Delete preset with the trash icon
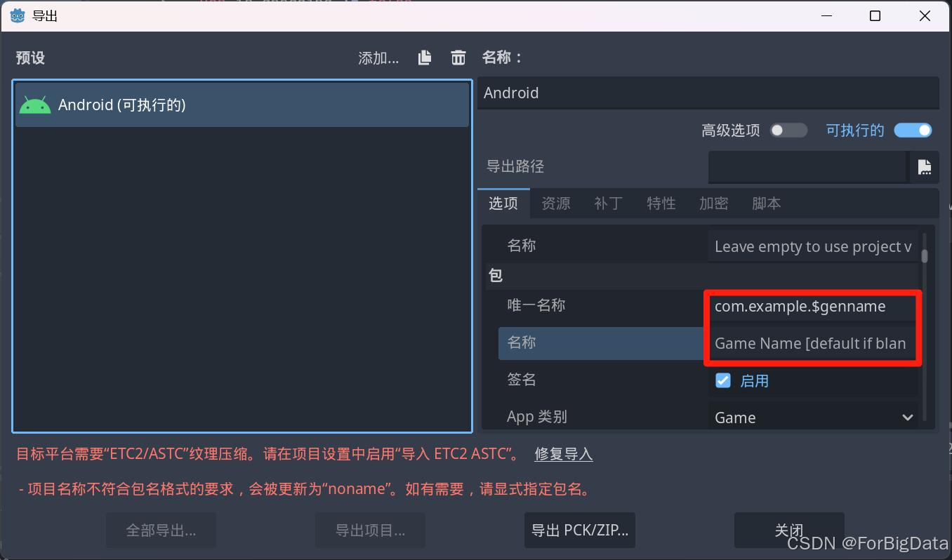 click(x=458, y=58)
